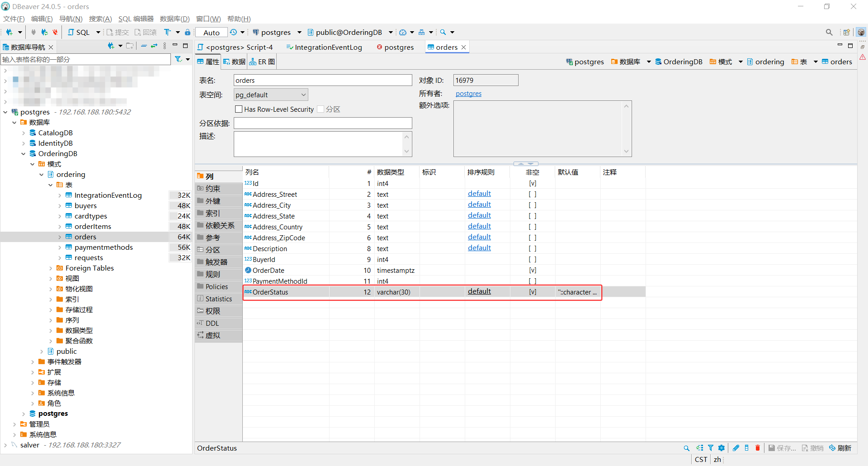
Task: Toggle not-null checkbox for Address_ZipCode row
Action: 533,238
